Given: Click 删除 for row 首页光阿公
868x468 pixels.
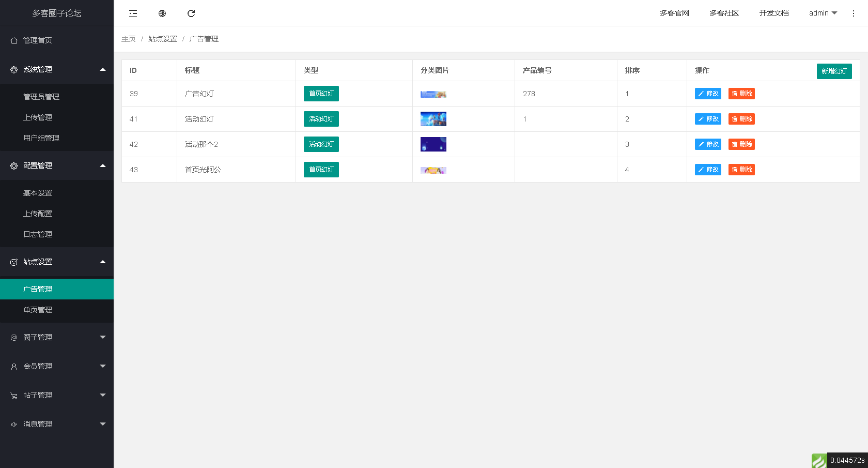Looking at the screenshot, I should pyautogui.click(x=741, y=170).
